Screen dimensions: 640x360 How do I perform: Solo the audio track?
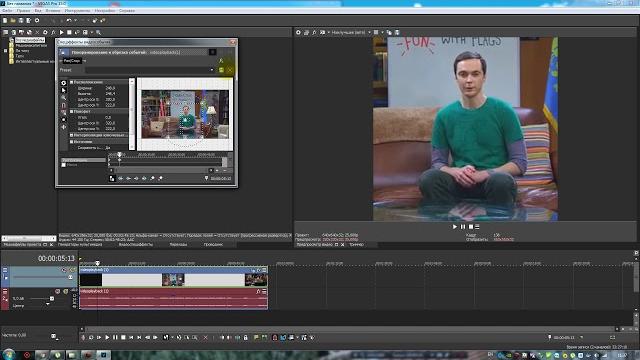click(65, 291)
